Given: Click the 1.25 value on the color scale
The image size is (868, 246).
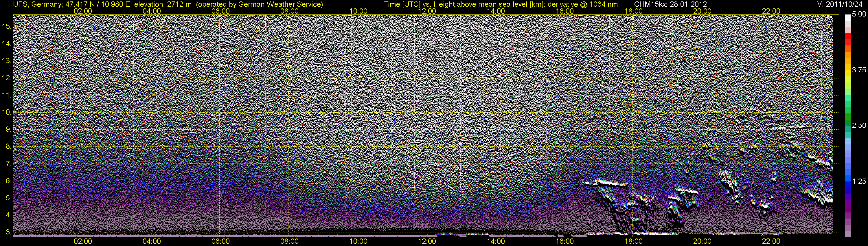Looking at the screenshot, I should [859, 181].
